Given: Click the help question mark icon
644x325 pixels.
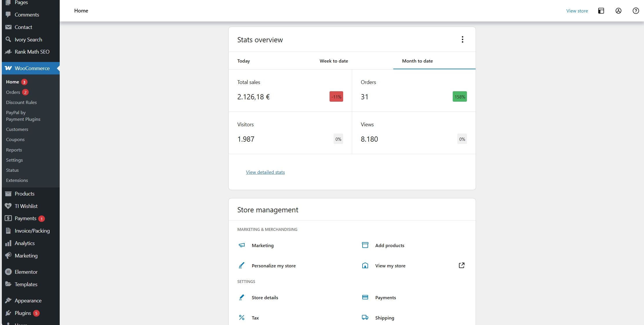Looking at the screenshot, I should (636, 11).
